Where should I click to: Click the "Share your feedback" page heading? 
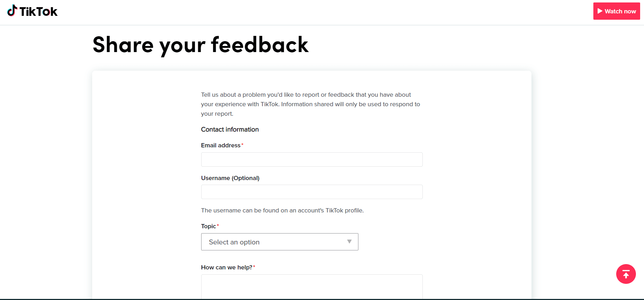(200, 45)
